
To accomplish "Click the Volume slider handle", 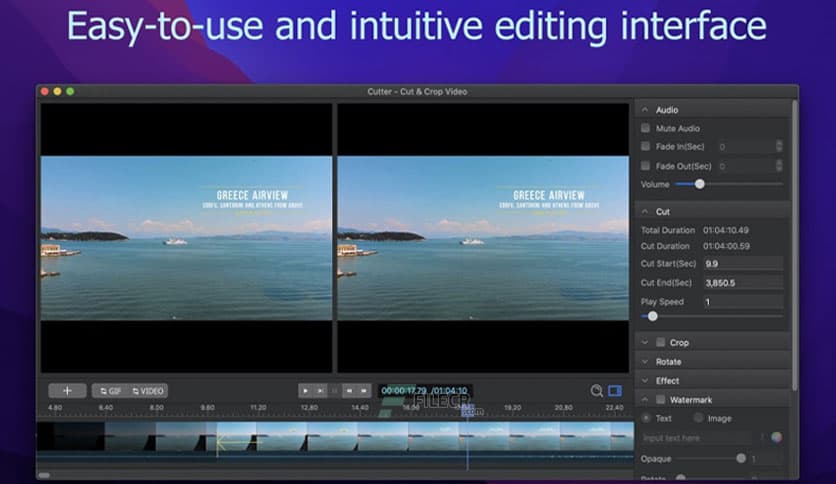I will click(x=700, y=184).
